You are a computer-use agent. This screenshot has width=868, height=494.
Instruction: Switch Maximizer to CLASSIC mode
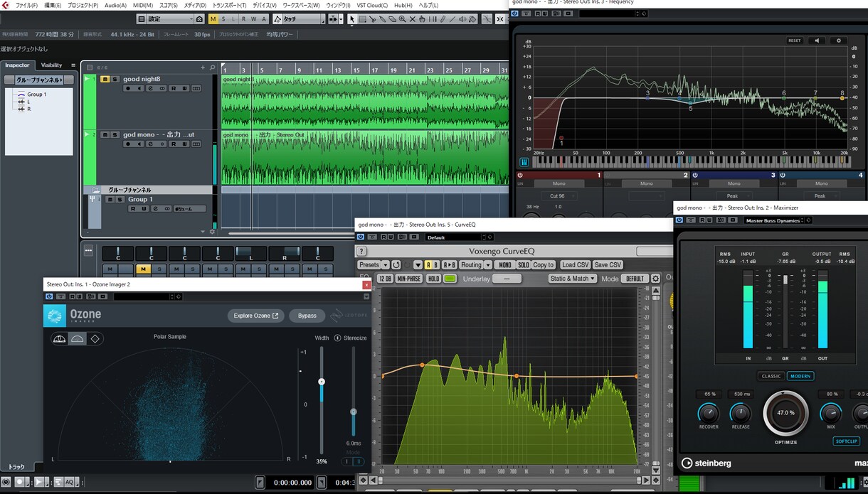coord(771,376)
